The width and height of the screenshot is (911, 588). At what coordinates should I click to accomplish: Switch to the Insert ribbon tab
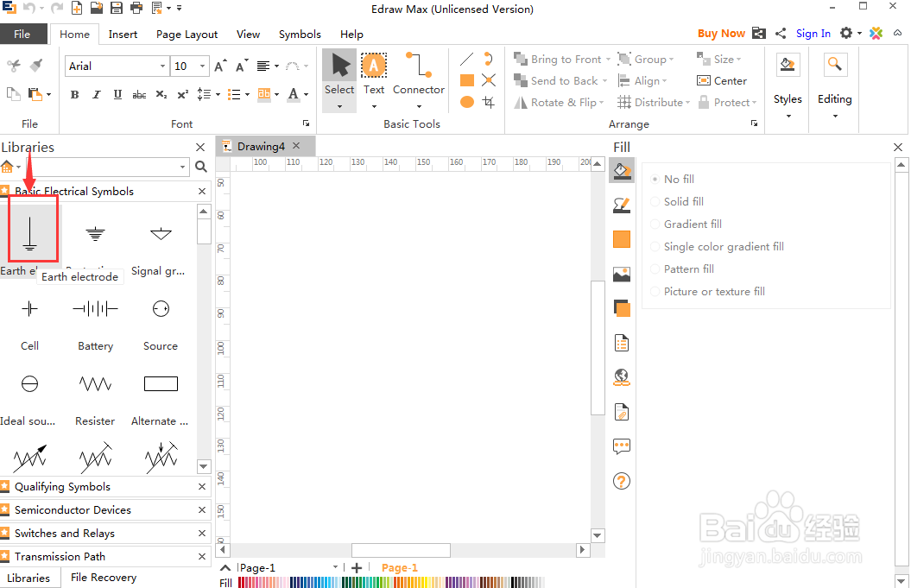pyautogui.click(x=123, y=35)
